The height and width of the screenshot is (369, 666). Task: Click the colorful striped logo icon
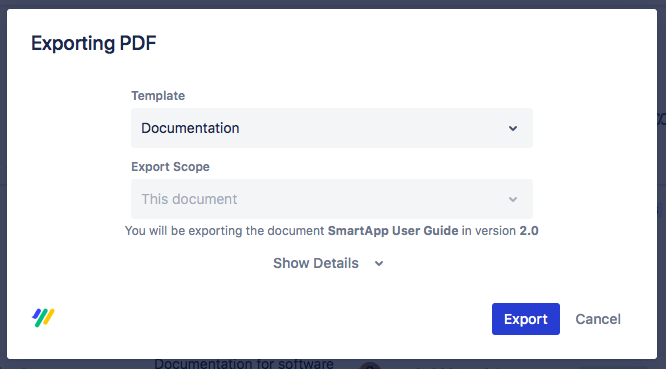click(x=43, y=318)
